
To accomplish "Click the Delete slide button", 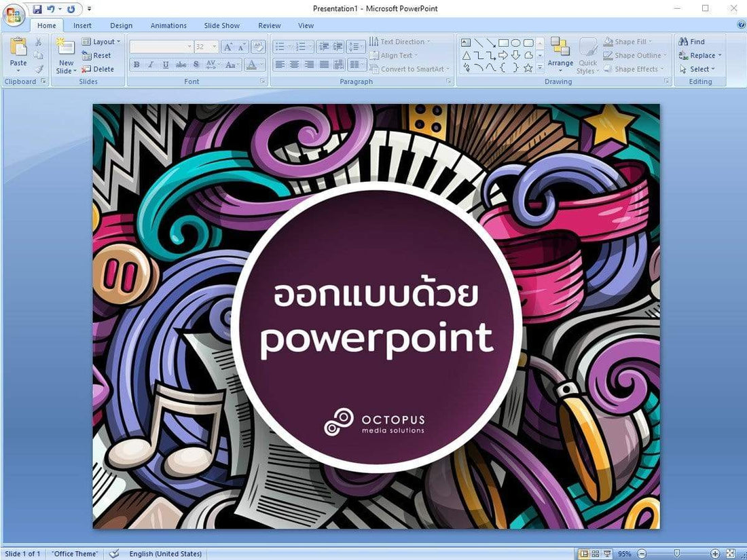I will click(98, 69).
